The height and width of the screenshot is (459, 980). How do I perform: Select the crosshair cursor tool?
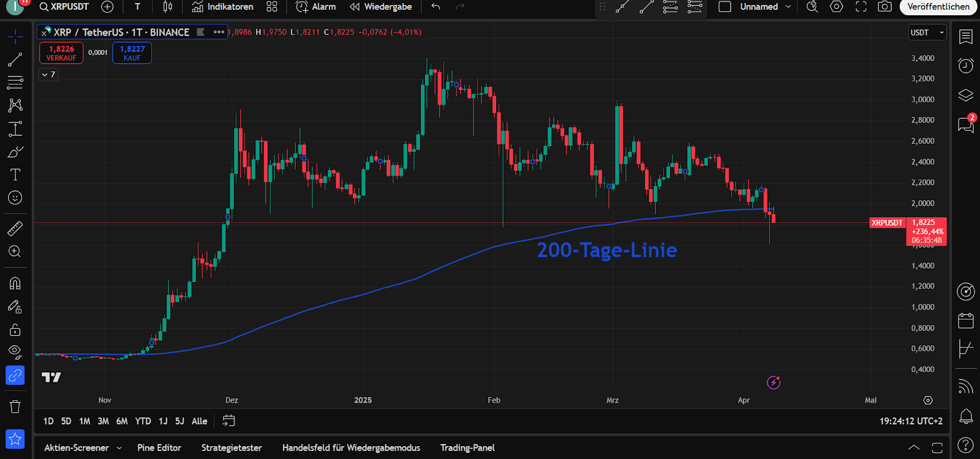click(x=15, y=37)
